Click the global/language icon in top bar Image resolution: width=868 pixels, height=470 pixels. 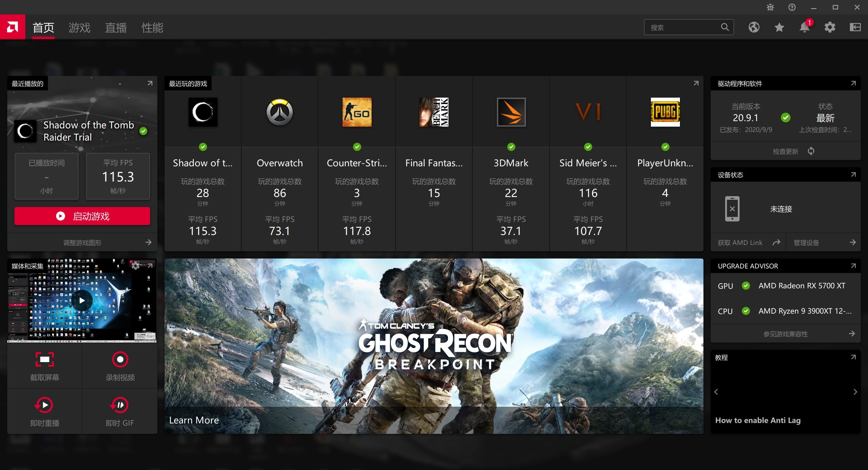tap(753, 27)
